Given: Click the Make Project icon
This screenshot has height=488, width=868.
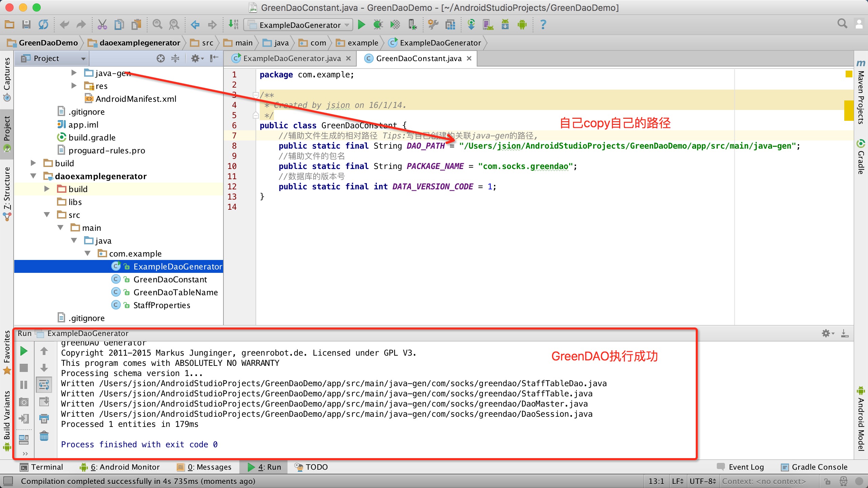Looking at the screenshot, I should [x=233, y=24].
